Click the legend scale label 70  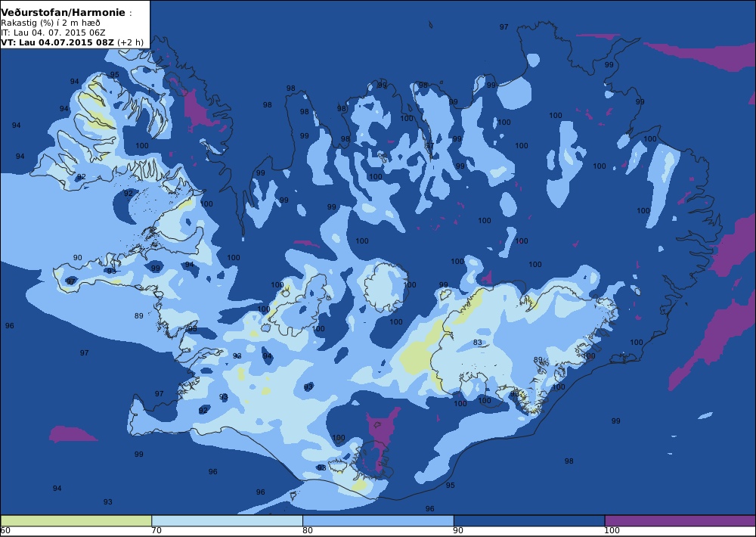coord(156,531)
